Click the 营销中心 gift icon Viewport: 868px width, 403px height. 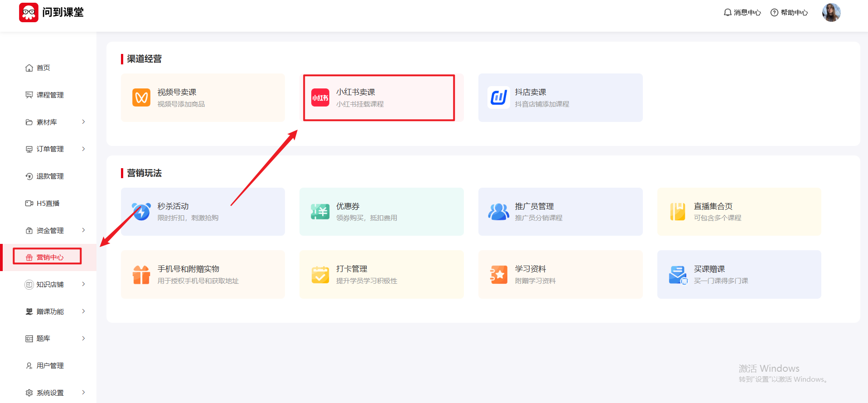point(29,257)
